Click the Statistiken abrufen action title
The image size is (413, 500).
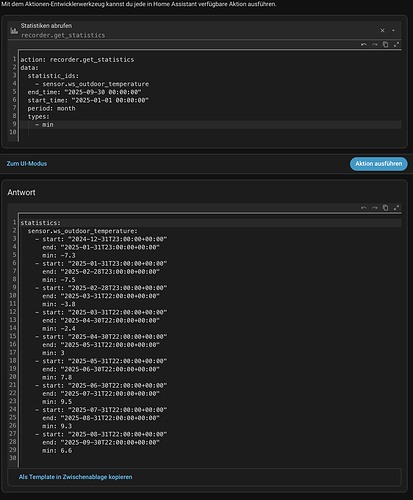(x=46, y=26)
